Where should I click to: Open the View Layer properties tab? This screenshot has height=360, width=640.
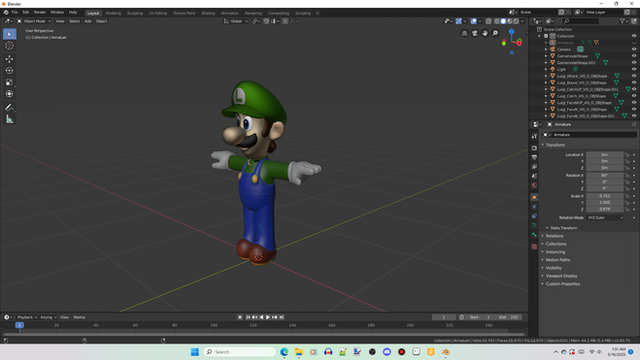point(534,167)
